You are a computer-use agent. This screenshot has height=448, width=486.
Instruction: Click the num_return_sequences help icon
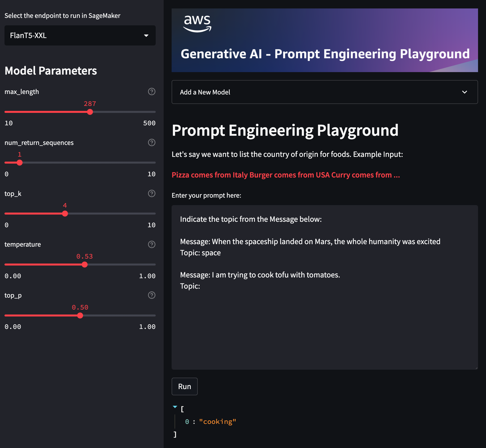[x=151, y=142]
